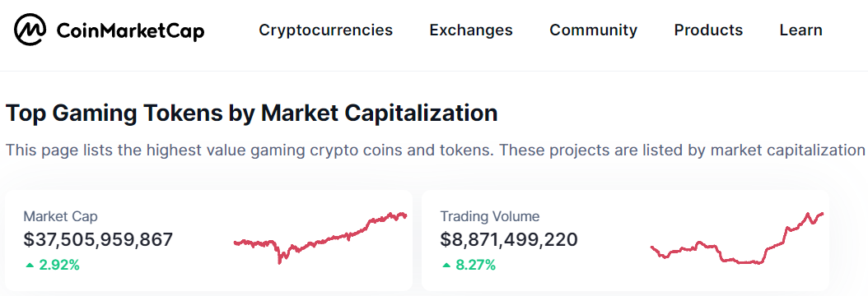
Task: Open the Cryptocurrencies menu
Action: pyautogui.click(x=325, y=30)
